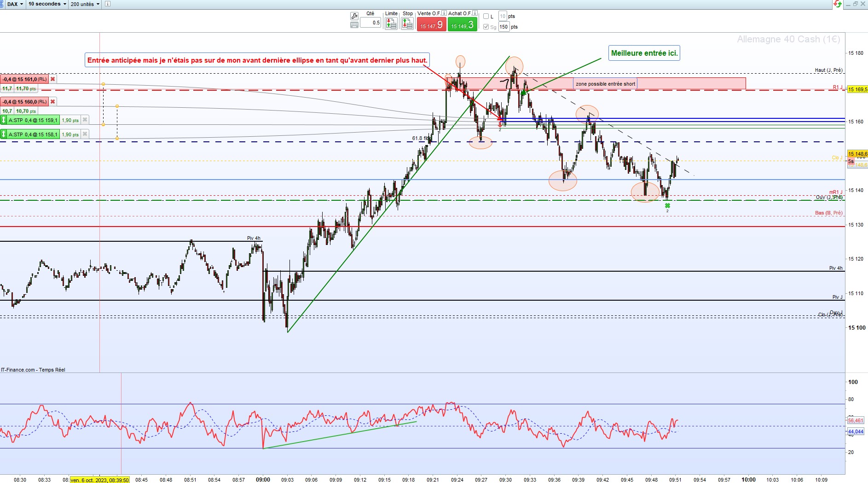Click the 56,461 indicator value label
Viewport: 868px width, 483px height.
pos(856,420)
